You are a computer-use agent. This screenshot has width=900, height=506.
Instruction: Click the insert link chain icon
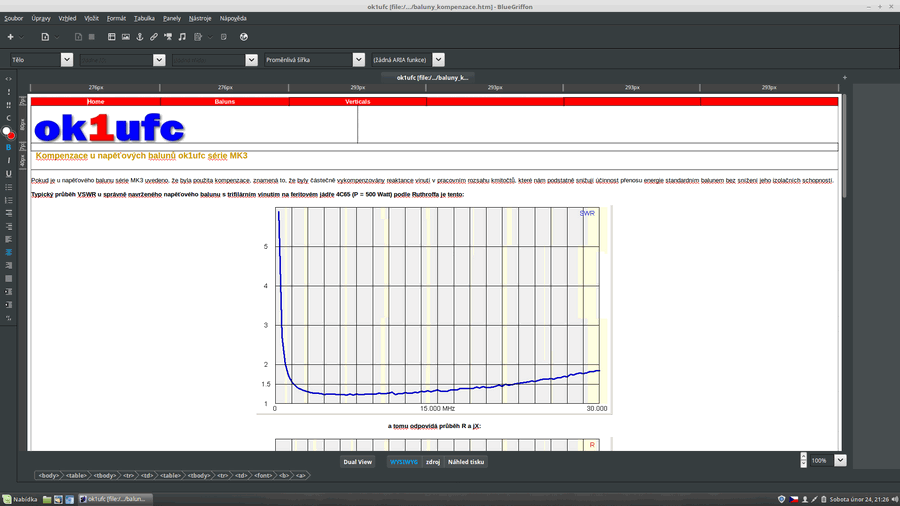coord(154,37)
